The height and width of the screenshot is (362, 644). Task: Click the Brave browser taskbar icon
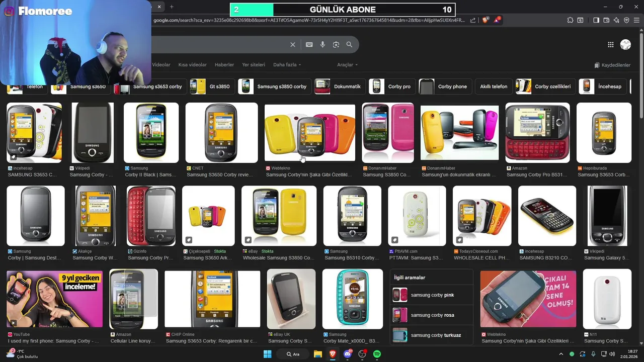tap(333, 354)
